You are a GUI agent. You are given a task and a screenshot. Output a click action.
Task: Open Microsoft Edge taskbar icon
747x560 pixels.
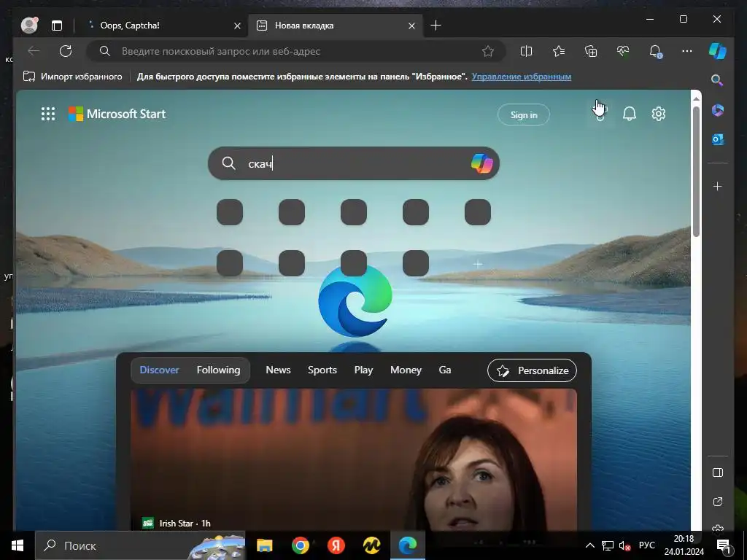coord(407,545)
